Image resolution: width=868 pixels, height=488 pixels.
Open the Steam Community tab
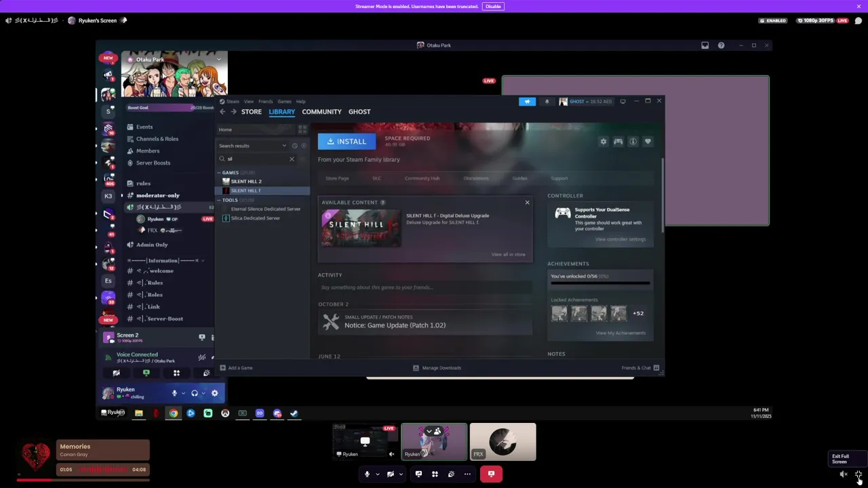[321, 112]
